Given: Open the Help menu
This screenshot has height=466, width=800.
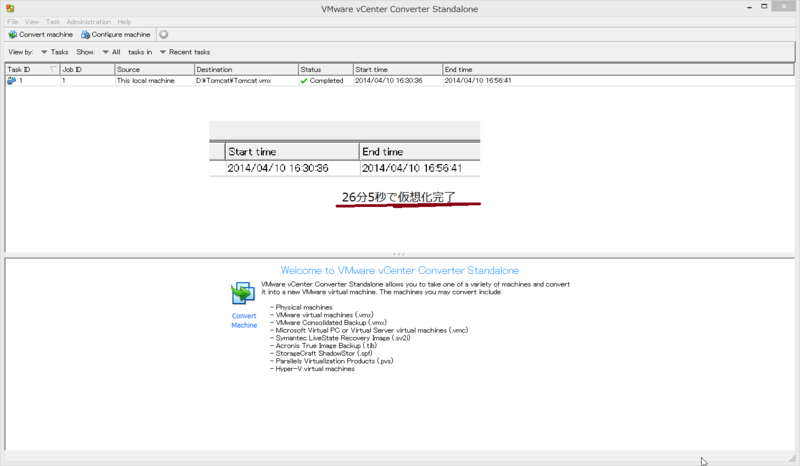Looking at the screenshot, I should point(124,22).
